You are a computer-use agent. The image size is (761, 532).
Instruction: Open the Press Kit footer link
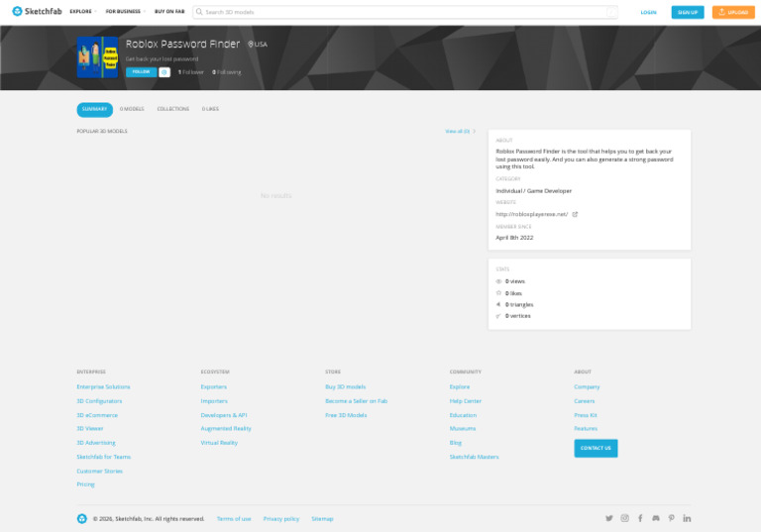pyautogui.click(x=586, y=415)
